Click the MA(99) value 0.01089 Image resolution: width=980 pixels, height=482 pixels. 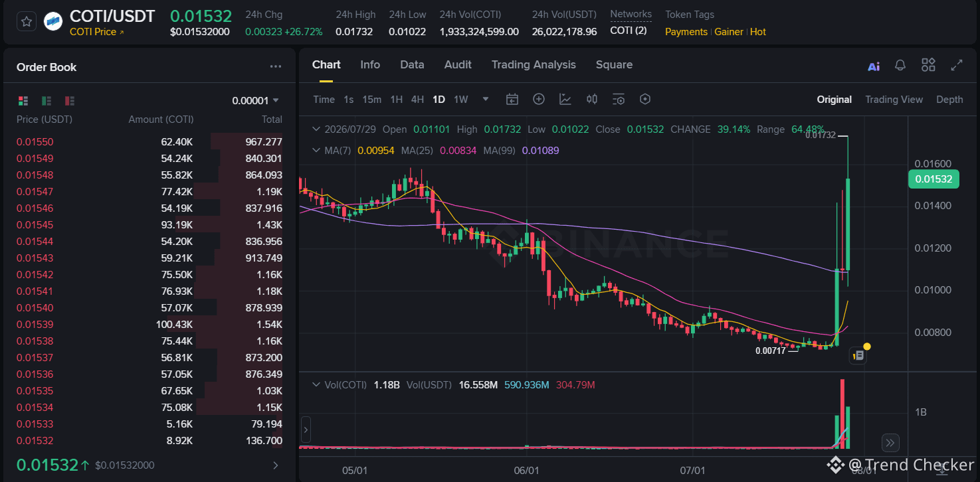click(540, 151)
